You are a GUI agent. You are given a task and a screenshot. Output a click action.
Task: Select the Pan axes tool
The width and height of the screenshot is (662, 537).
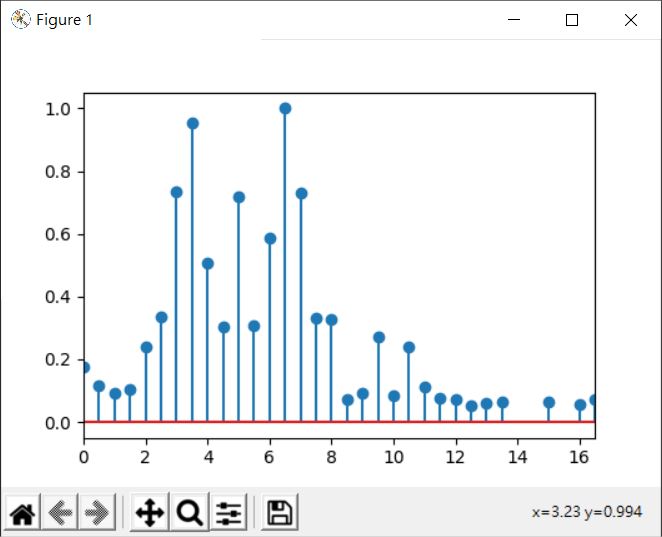(x=149, y=513)
